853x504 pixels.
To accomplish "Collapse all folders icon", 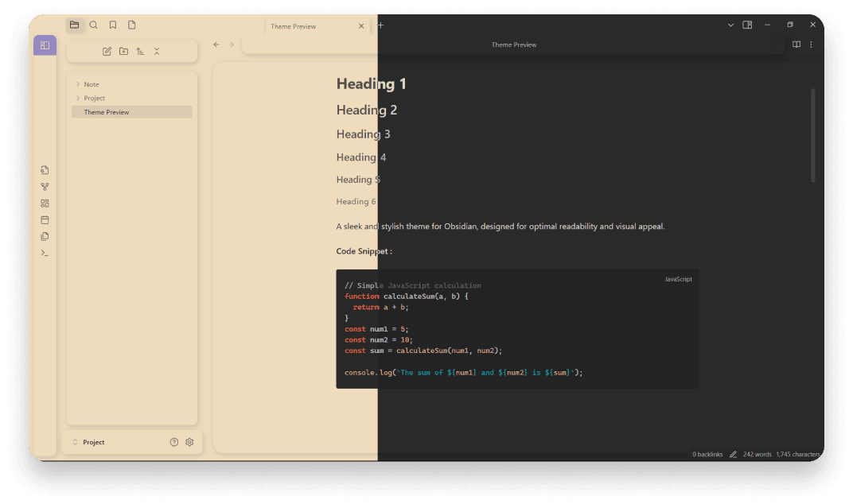I will (x=157, y=51).
